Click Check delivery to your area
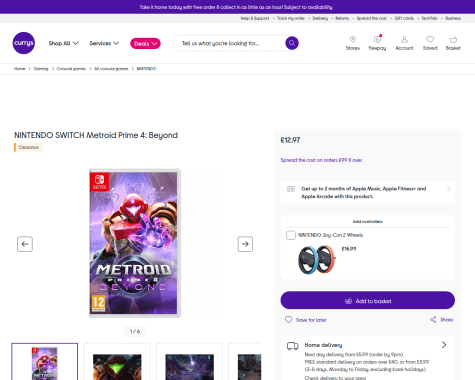Screen dimensions: 475x380 click(x=335, y=378)
